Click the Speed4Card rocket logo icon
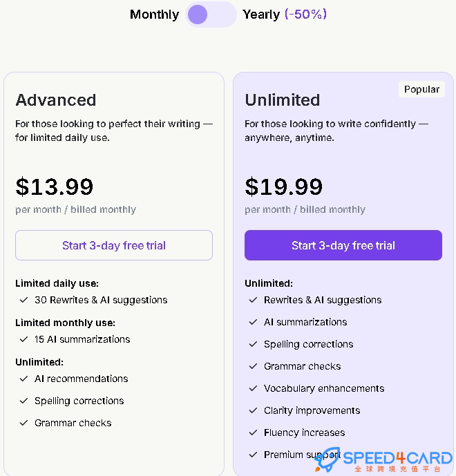Image resolution: width=456 pixels, height=476 pixels. pyautogui.click(x=327, y=459)
